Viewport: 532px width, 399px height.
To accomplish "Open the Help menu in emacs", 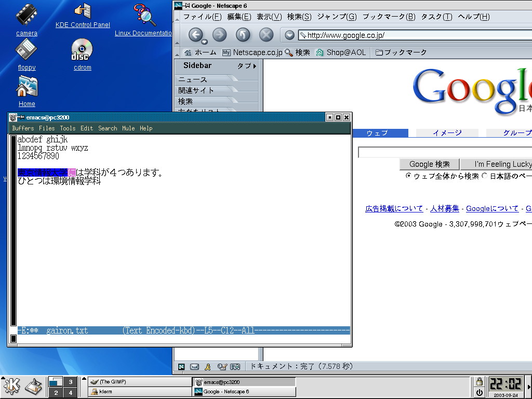I will coord(146,128).
